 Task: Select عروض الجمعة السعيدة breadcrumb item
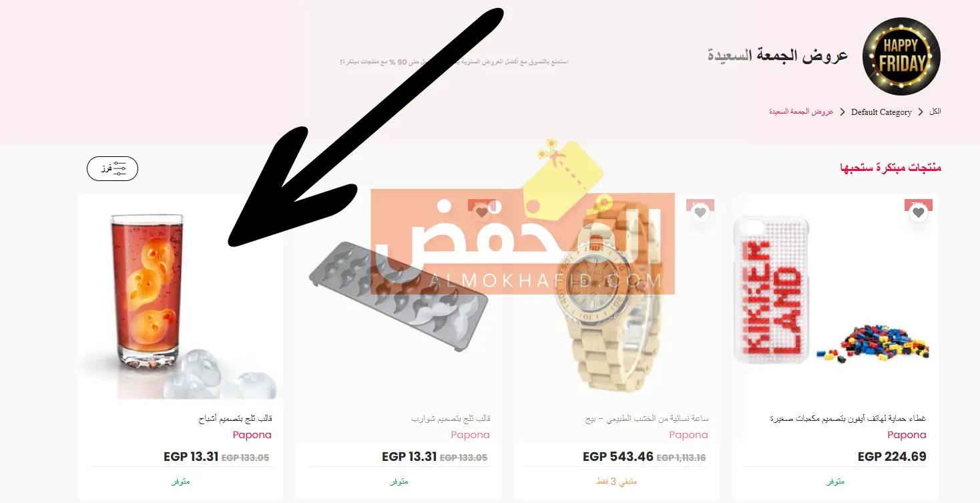(801, 112)
